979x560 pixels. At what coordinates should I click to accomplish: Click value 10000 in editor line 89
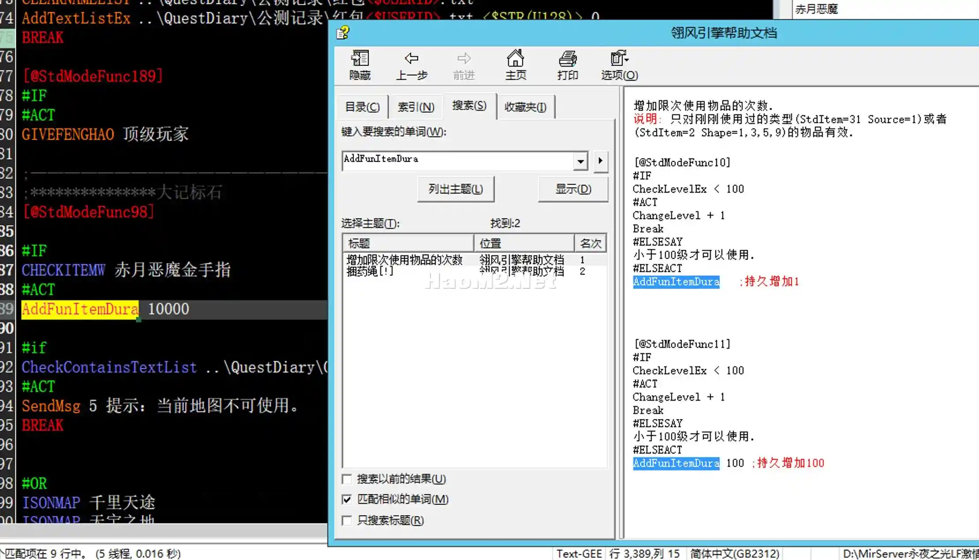[168, 309]
